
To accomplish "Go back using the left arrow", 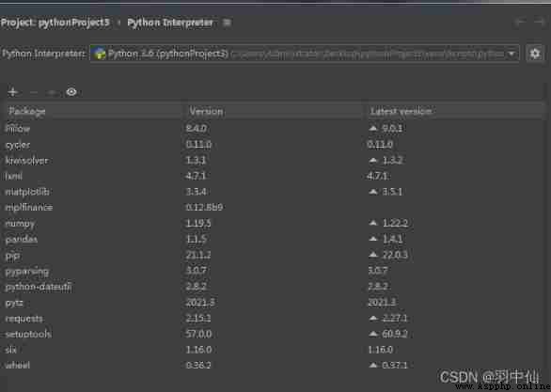I will coord(520,23).
